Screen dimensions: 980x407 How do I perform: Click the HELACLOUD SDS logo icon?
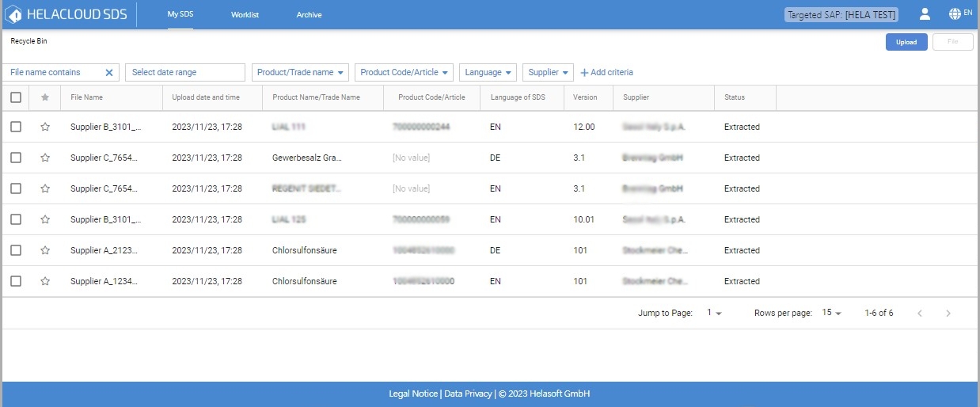point(13,14)
